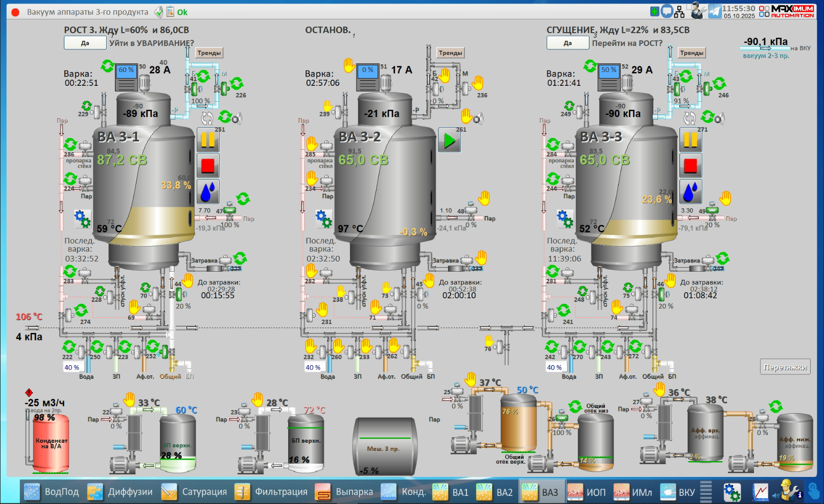This screenshot has width=824, height=504.
Task: Open the network topology icon in header
Action: tap(679, 11)
